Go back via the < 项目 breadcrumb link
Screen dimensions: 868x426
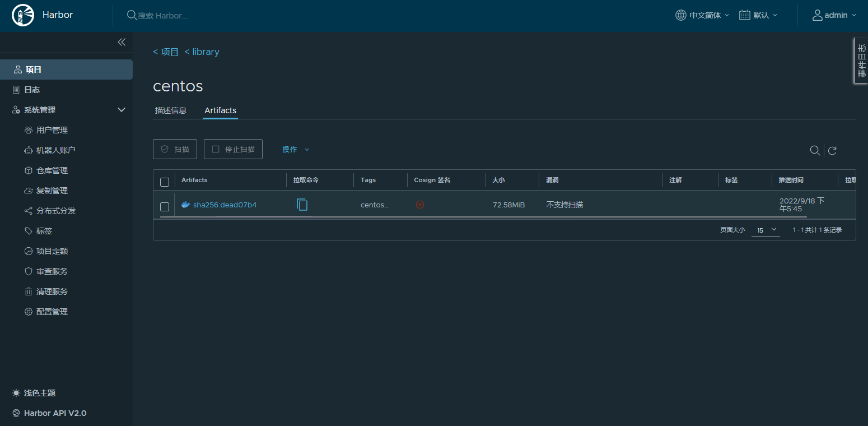pos(166,52)
